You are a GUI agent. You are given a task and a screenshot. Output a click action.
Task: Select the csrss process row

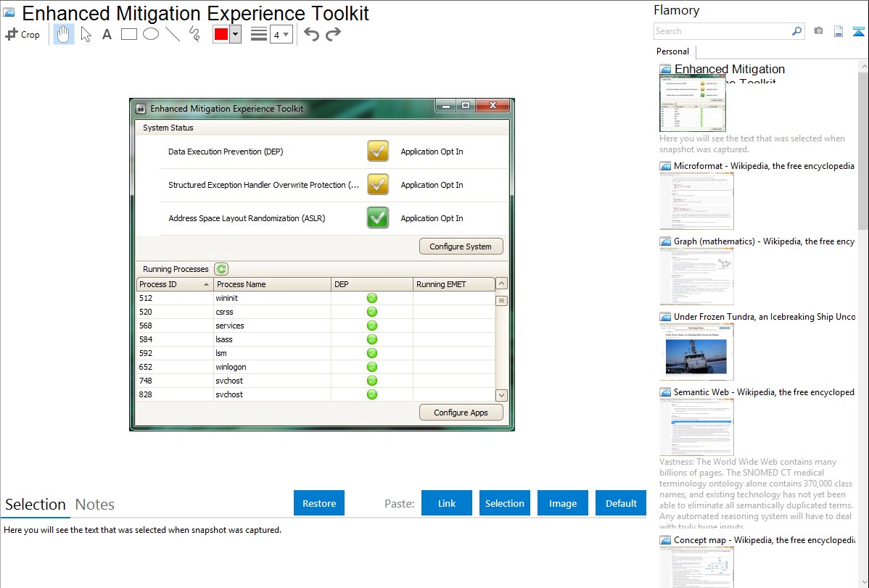click(x=316, y=312)
